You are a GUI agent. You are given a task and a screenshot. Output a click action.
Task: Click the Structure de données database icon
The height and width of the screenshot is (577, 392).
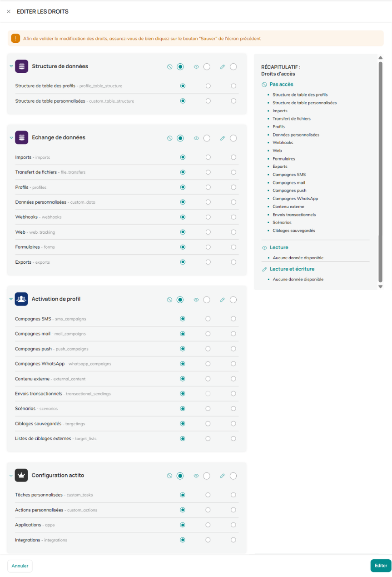[21, 66]
